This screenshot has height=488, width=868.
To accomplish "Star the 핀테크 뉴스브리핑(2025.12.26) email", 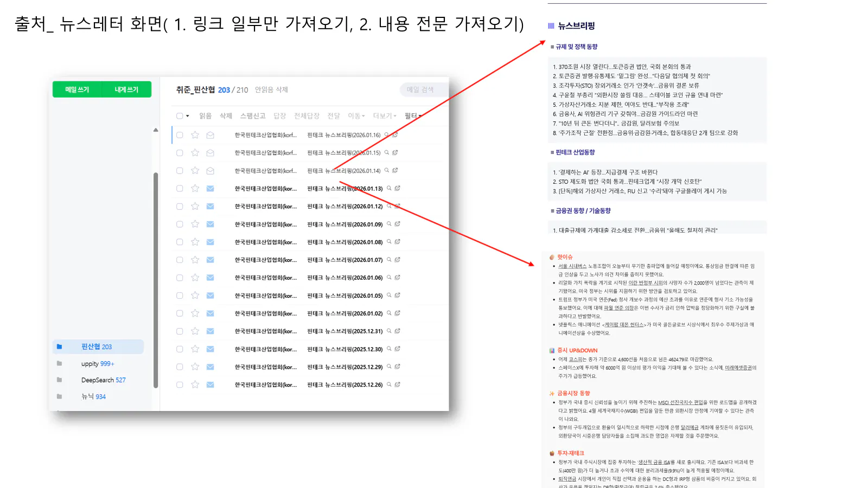I will coord(195,385).
